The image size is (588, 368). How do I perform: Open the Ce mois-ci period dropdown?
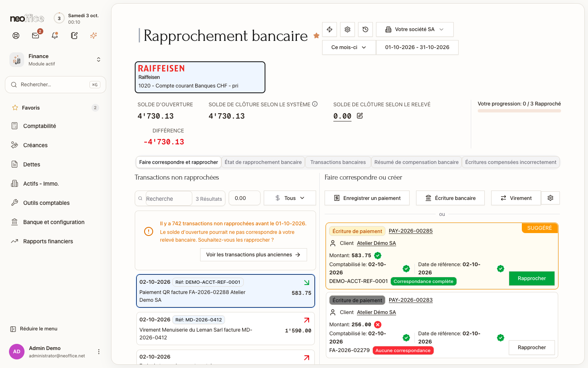click(x=349, y=47)
